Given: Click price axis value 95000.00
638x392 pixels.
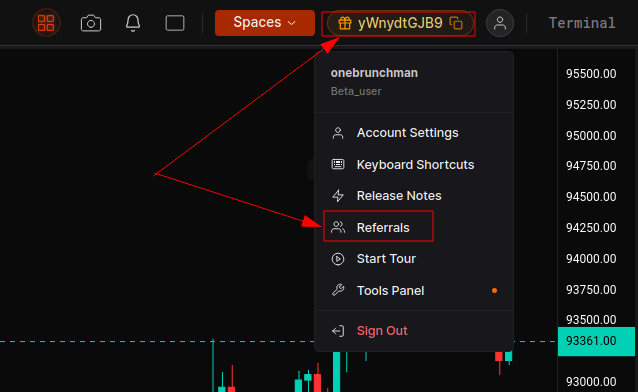Looking at the screenshot, I should pos(591,136).
